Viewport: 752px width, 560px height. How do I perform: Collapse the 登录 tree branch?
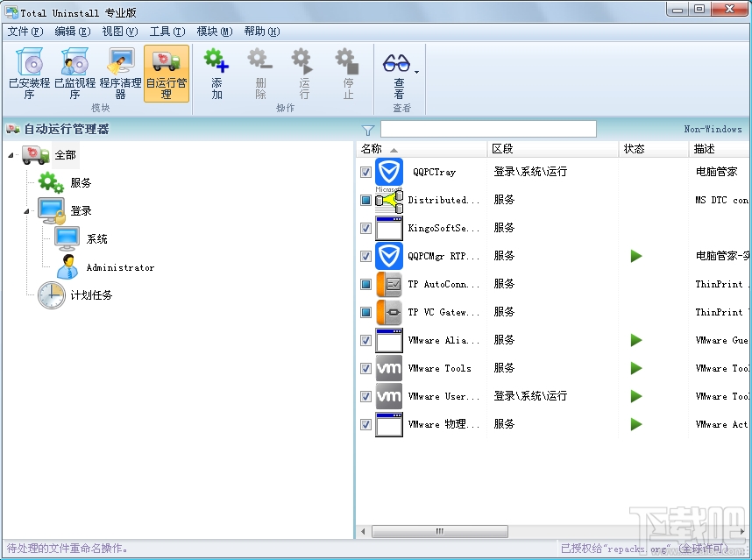[x=25, y=210]
